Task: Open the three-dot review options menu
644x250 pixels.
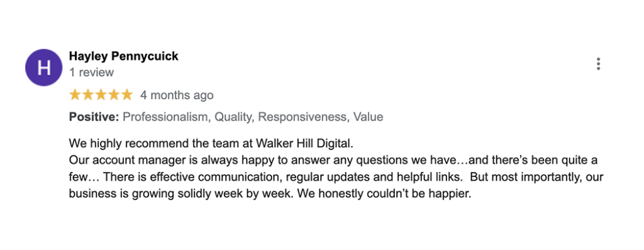Action: tap(599, 64)
